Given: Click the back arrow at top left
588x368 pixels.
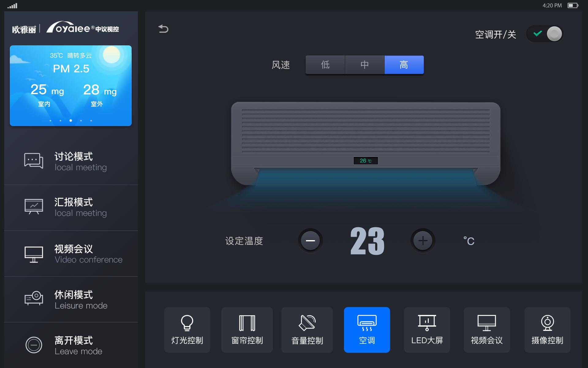Looking at the screenshot, I should [x=164, y=29].
